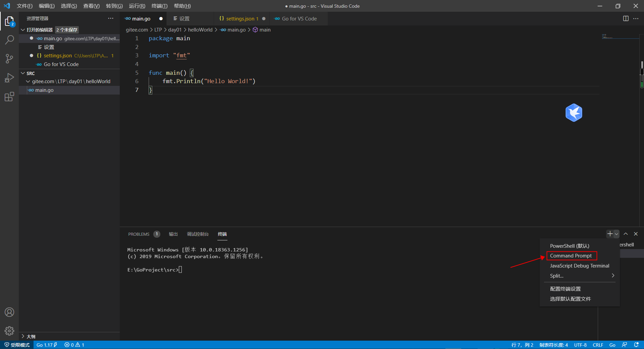Open the Go menu
This screenshot has width=644, height=349.
(114, 6)
